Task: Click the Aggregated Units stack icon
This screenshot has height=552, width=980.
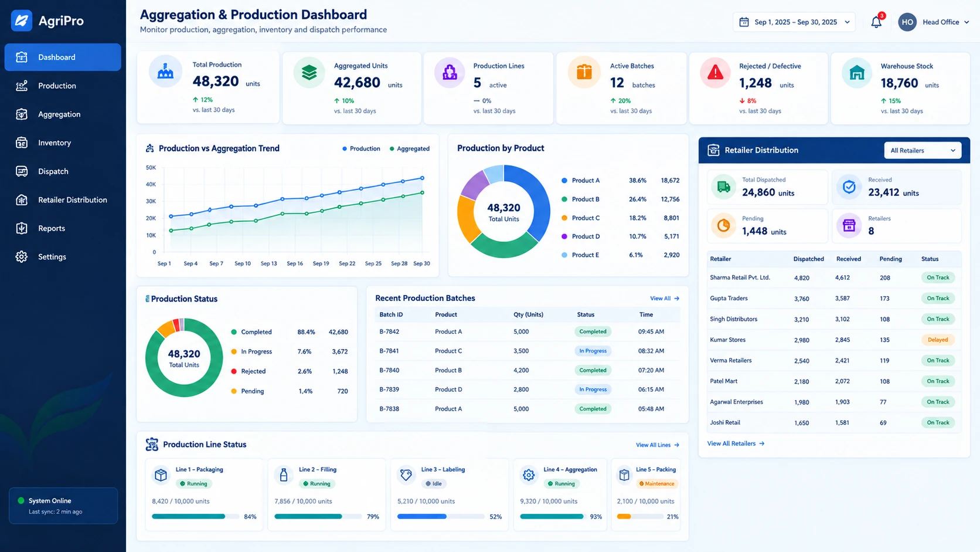Action: (x=309, y=72)
